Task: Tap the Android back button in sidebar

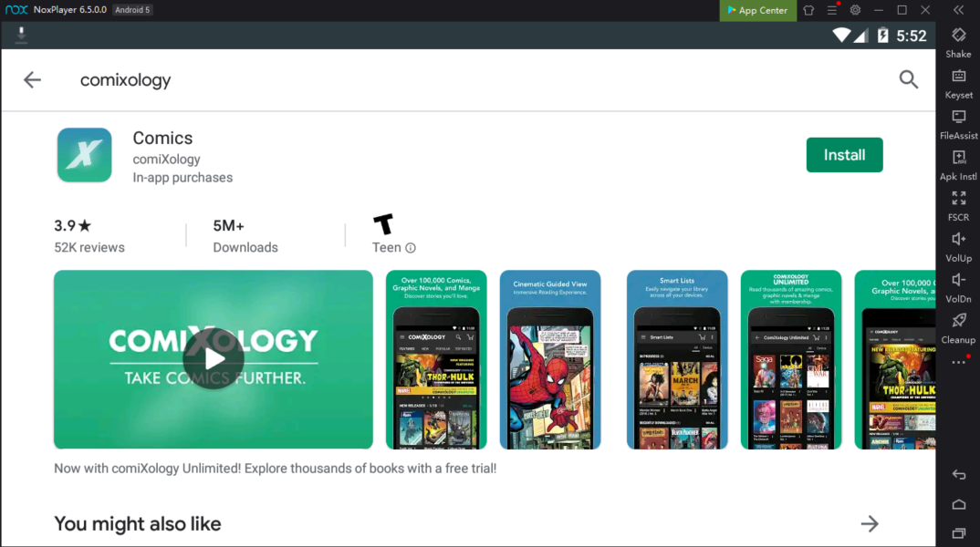Action: (x=958, y=475)
